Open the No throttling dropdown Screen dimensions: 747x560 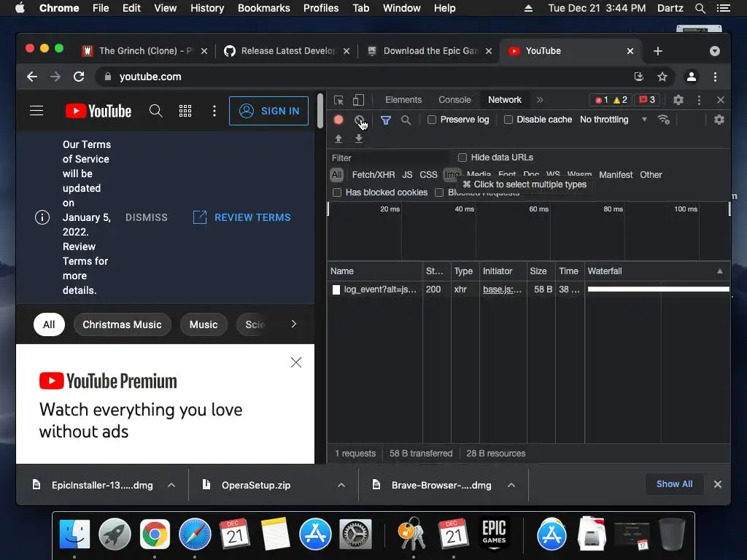point(613,120)
